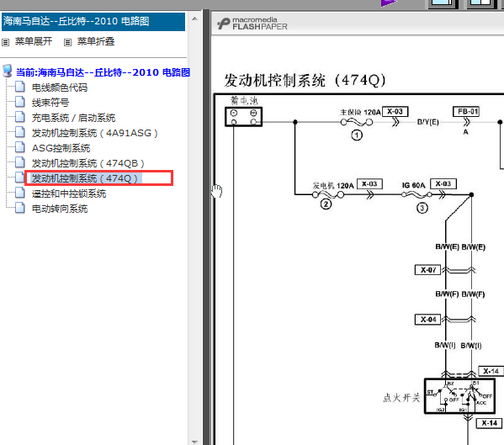Image resolution: width=504 pixels, height=445 pixels.
Task: Click the X-14 connector box above the ignition switch
Action: tap(491, 371)
